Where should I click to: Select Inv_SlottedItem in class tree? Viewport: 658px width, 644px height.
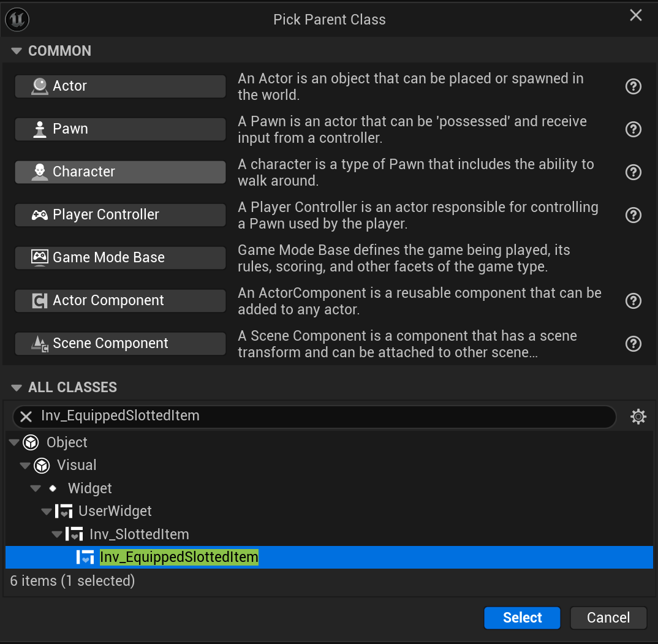(139, 534)
